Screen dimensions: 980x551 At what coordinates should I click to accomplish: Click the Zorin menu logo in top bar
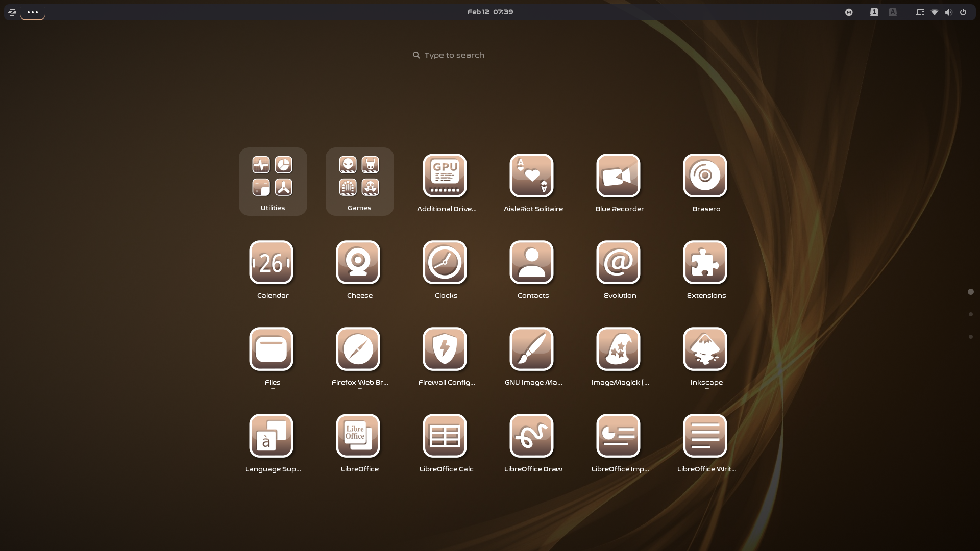pyautogui.click(x=12, y=12)
